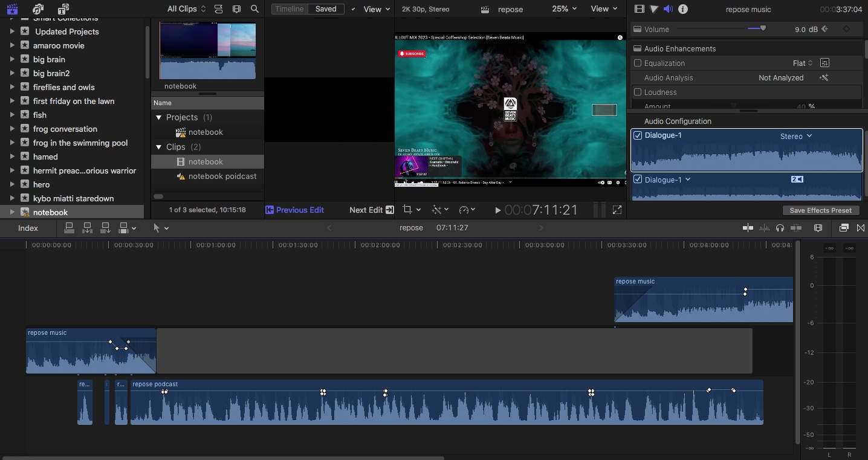868x460 pixels.
Task: Open the enhancements wand dropdown in viewer
Action: coord(440,210)
